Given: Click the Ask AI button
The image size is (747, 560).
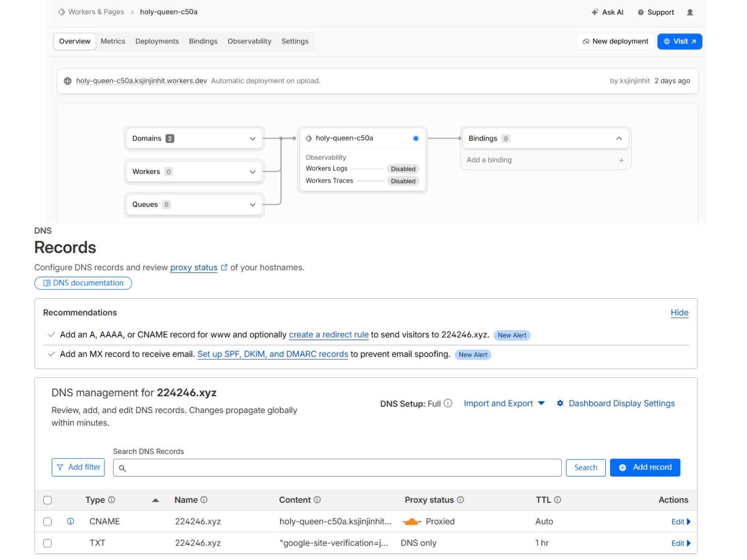Looking at the screenshot, I should click(607, 12).
